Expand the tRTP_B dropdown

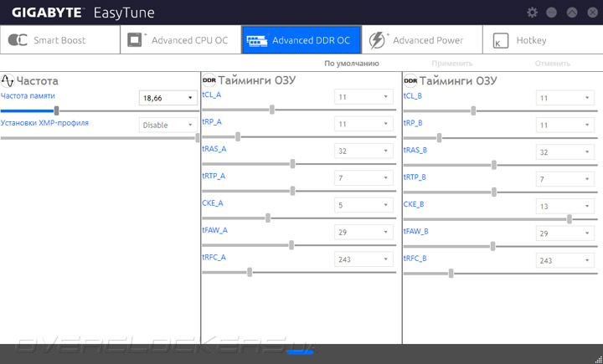coord(565,179)
